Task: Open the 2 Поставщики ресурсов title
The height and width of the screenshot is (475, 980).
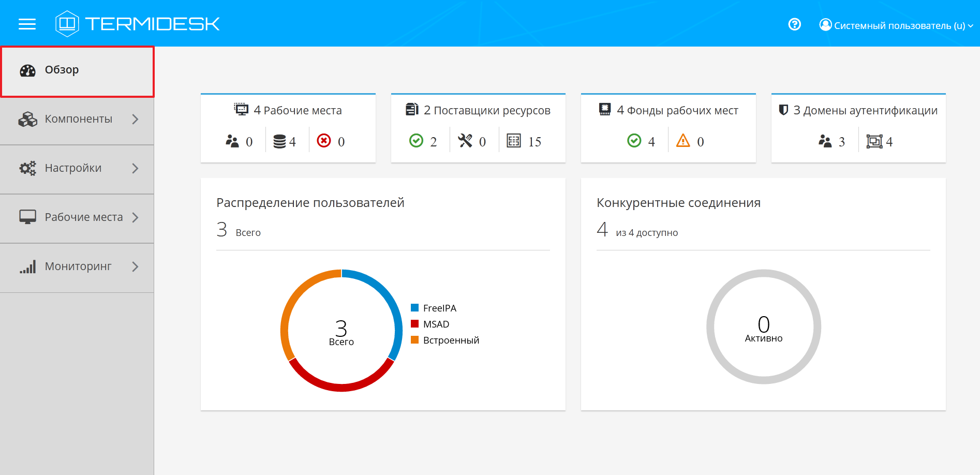Action: (486, 110)
